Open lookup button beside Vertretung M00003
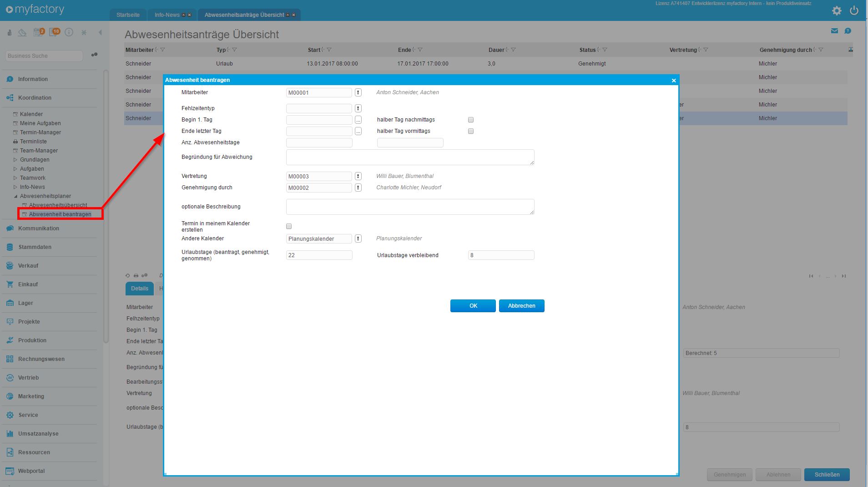The image size is (868, 487). point(358,176)
